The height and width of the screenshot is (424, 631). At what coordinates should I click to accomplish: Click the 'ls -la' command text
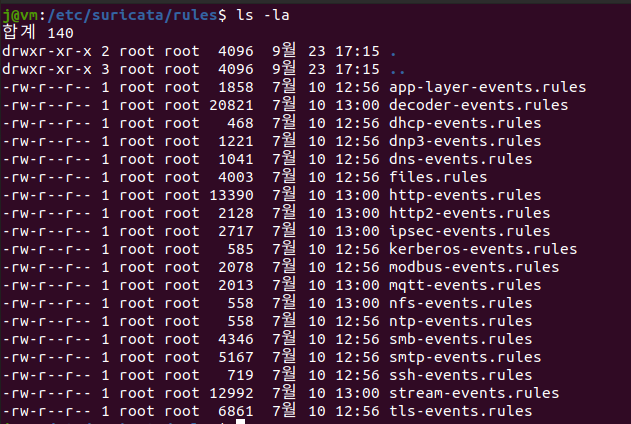pos(263,15)
